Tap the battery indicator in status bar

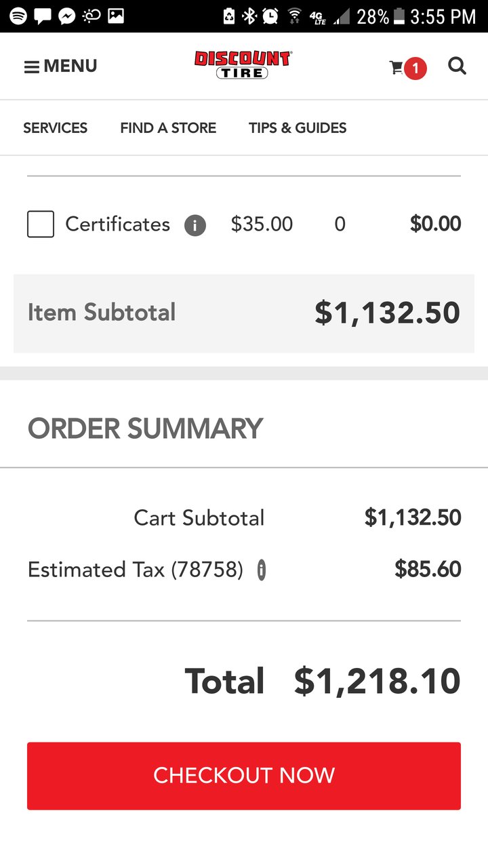399,16
